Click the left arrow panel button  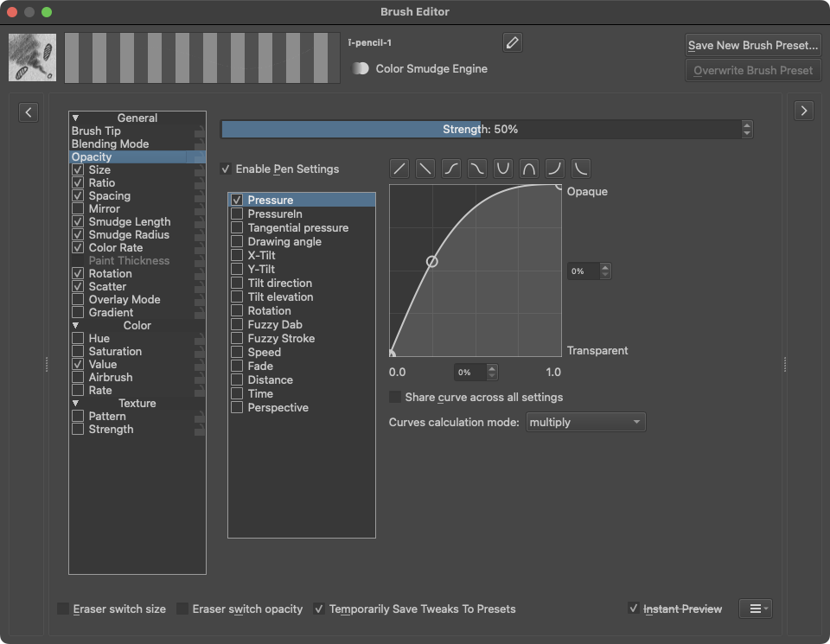point(29,112)
